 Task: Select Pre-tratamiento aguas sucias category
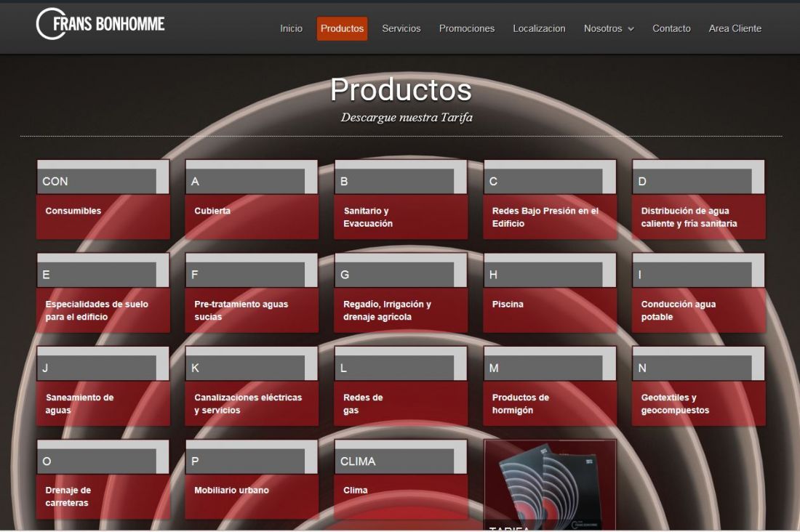pyautogui.click(x=252, y=293)
